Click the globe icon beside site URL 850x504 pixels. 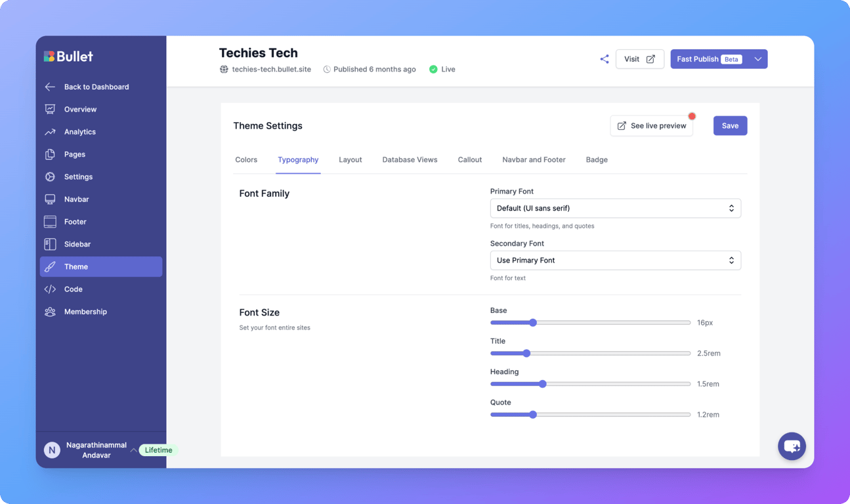click(x=224, y=69)
